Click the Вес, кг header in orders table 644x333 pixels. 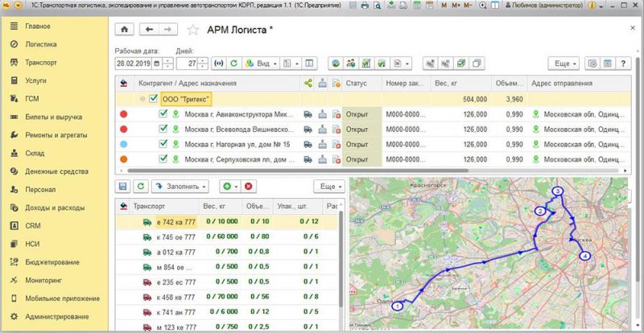tap(460, 84)
